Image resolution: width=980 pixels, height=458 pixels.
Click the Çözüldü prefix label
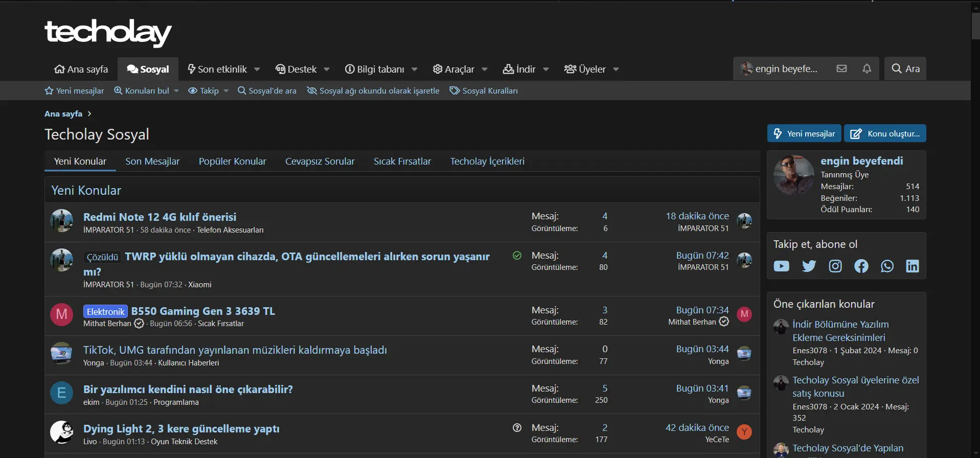click(x=102, y=257)
